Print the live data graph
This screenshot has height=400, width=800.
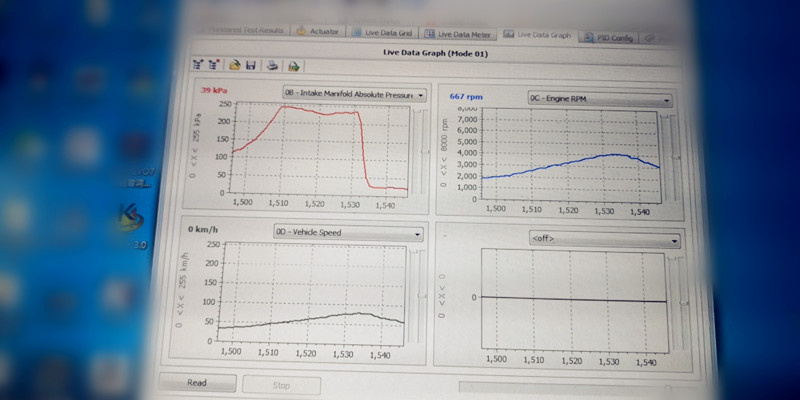[x=273, y=66]
